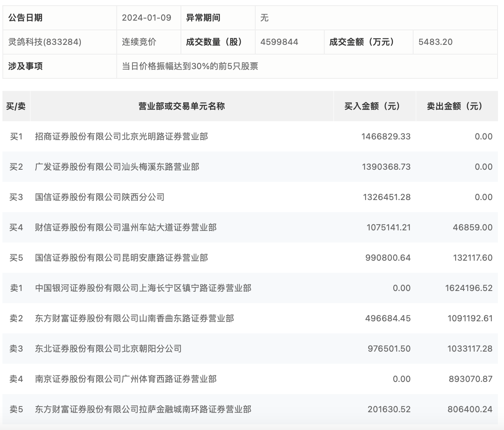Select 国信证券股份有限公司昆明安康路证券营业部 row
The width and height of the screenshot is (504, 430).
click(250, 258)
